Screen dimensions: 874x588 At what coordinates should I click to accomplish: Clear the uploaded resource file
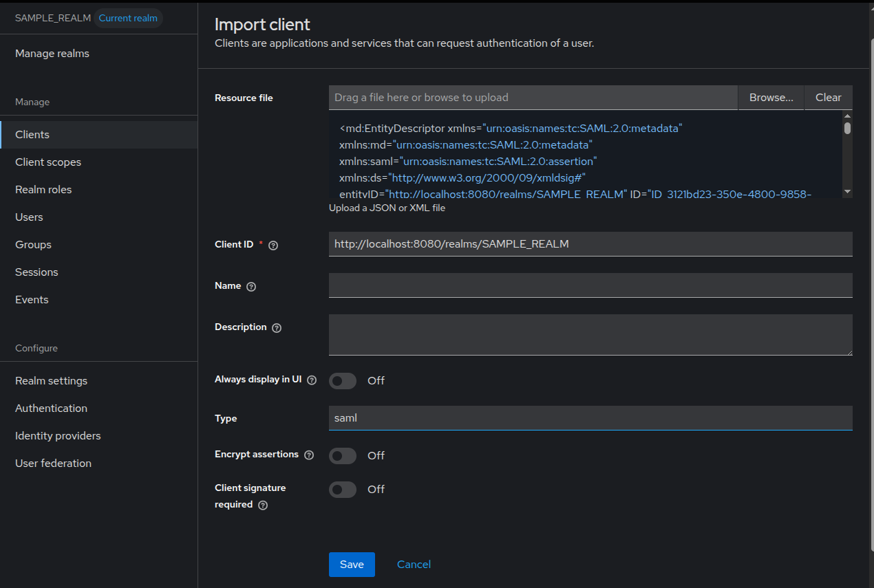[828, 98]
